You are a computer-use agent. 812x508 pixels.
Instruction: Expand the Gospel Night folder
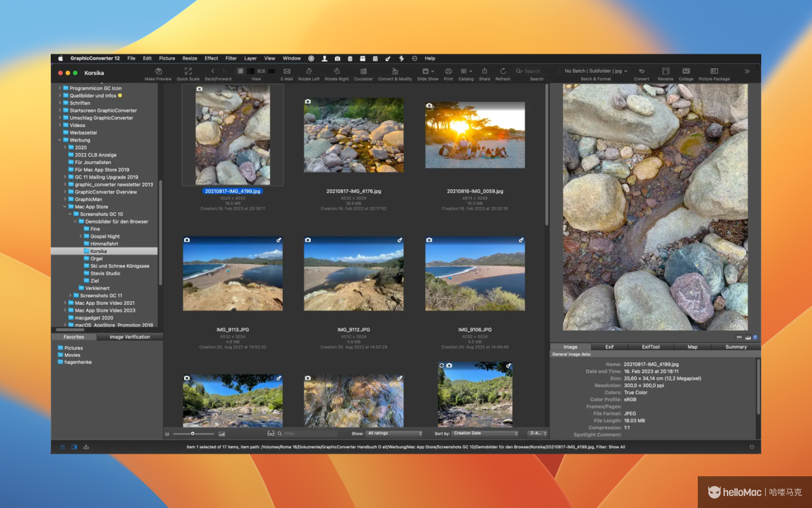pyautogui.click(x=80, y=236)
